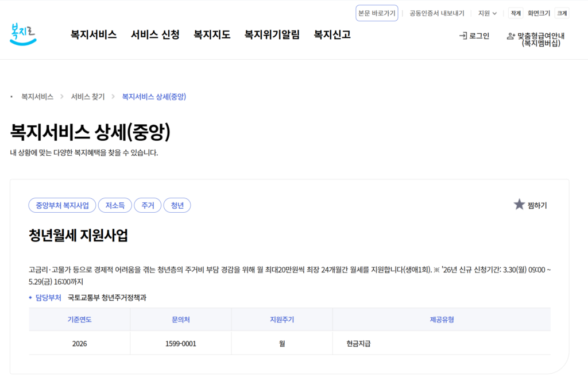
Task: Increase font size with 크게 button
Action: coord(562,13)
